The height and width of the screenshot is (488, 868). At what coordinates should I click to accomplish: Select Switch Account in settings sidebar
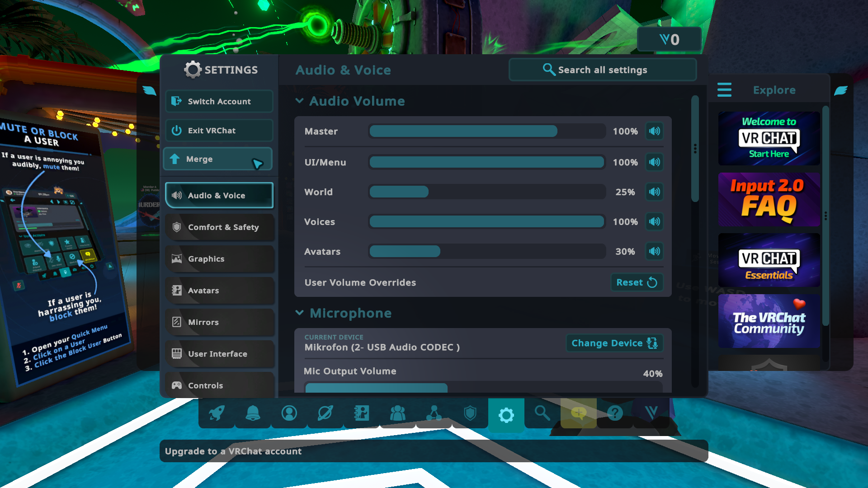[219, 101]
